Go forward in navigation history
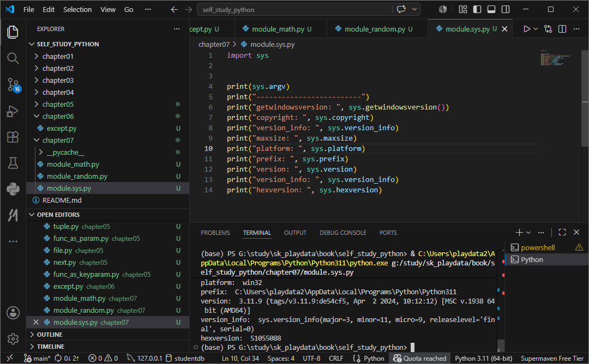Screen dimensions: 589x364 [189, 9]
